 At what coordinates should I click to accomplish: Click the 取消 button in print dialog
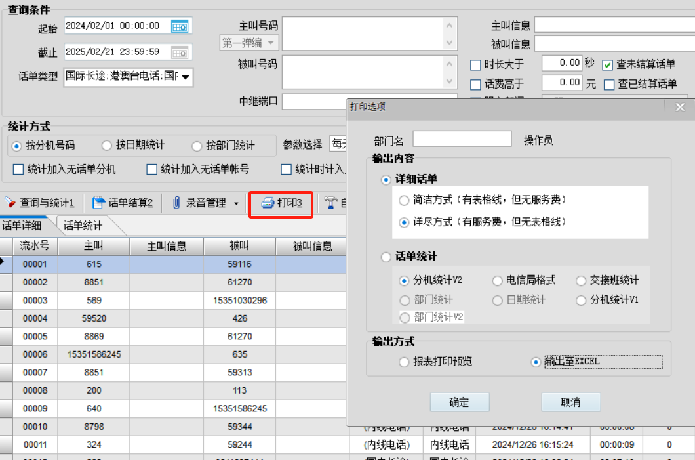tap(571, 402)
